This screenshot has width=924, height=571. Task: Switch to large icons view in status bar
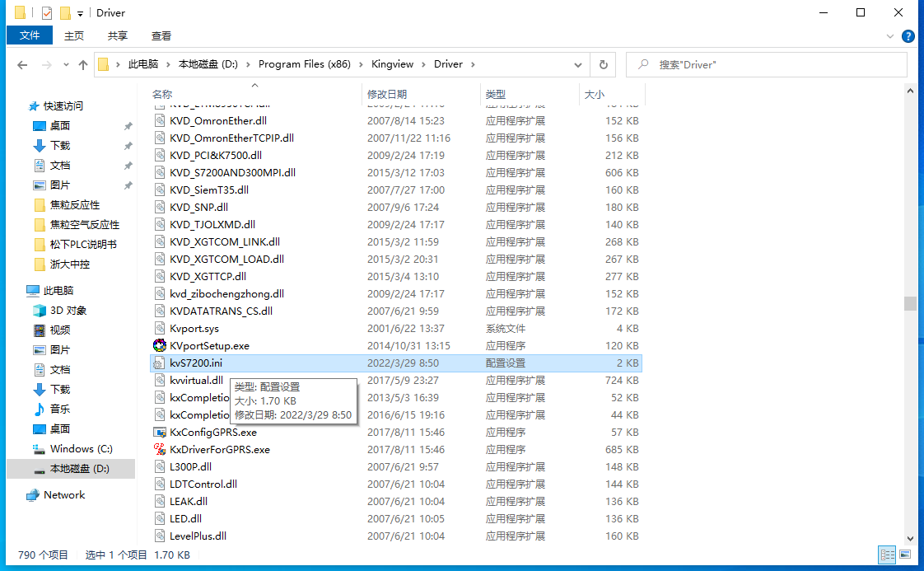[x=905, y=555]
